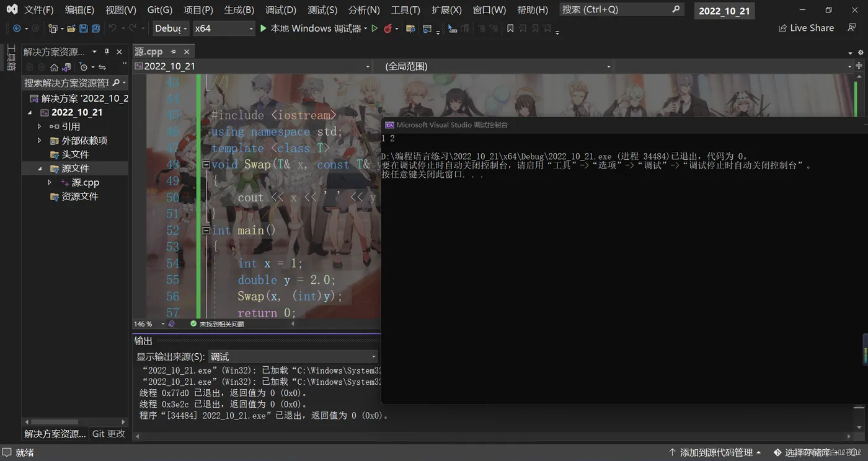Click the single-disk save icon
Image resolution: width=868 pixels, height=461 pixels.
[x=84, y=29]
